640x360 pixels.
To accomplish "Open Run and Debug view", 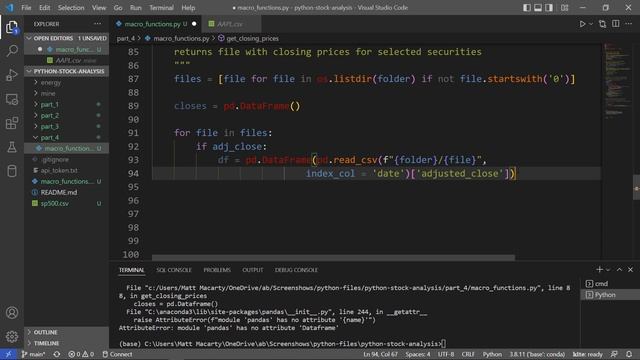I will click(x=12, y=75).
